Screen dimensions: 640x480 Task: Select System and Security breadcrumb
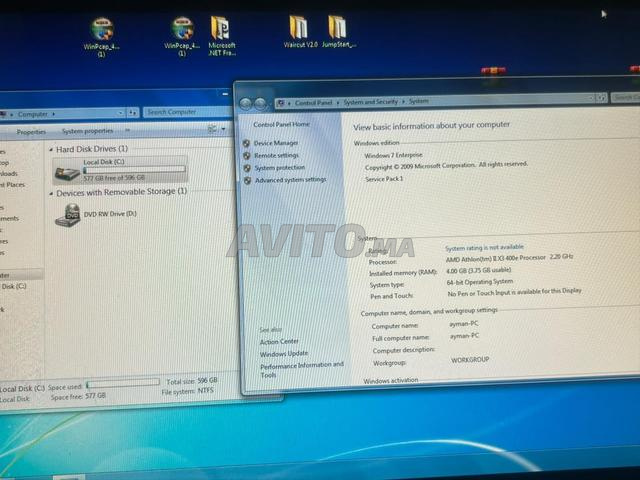point(371,102)
